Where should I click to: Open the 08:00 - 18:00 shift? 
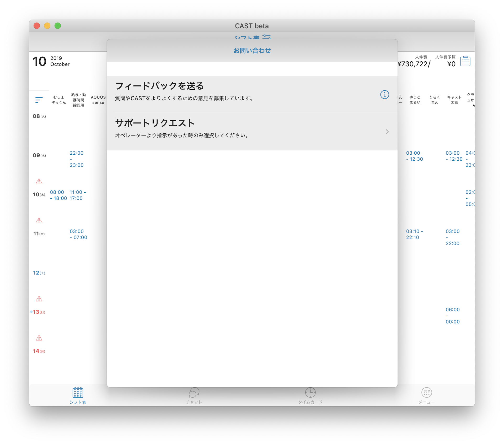coord(58,195)
